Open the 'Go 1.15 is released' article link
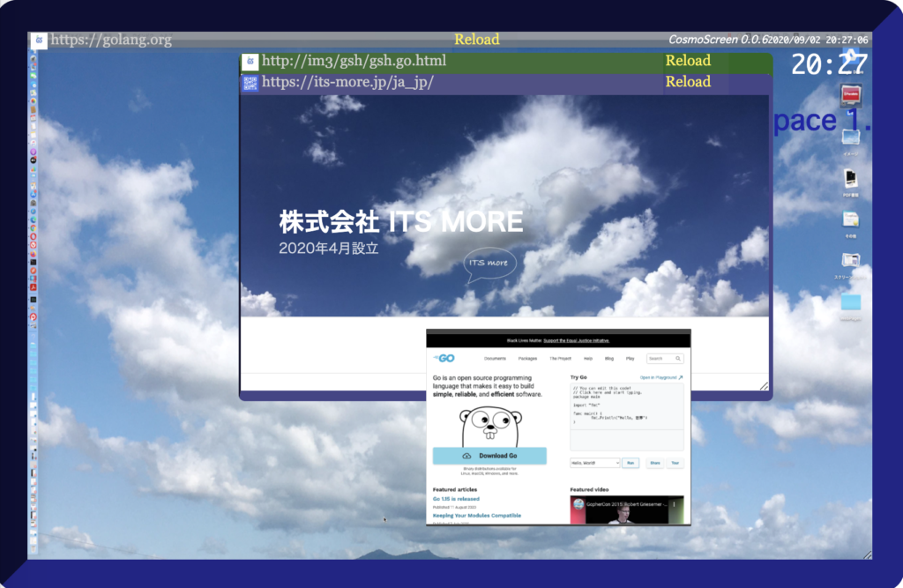The height and width of the screenshot is (588, 903). click(x=456, y=499)
